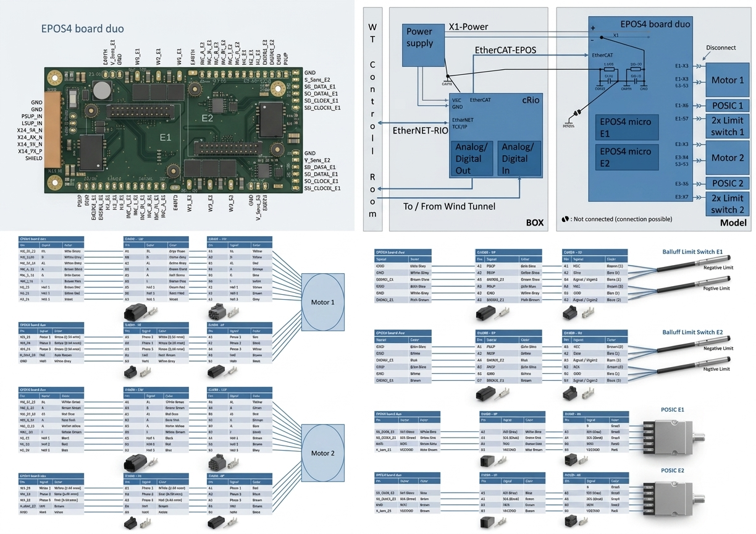Select the X1-Power line label
Viewport: 756px width, 534px height.
coord(469,27)
